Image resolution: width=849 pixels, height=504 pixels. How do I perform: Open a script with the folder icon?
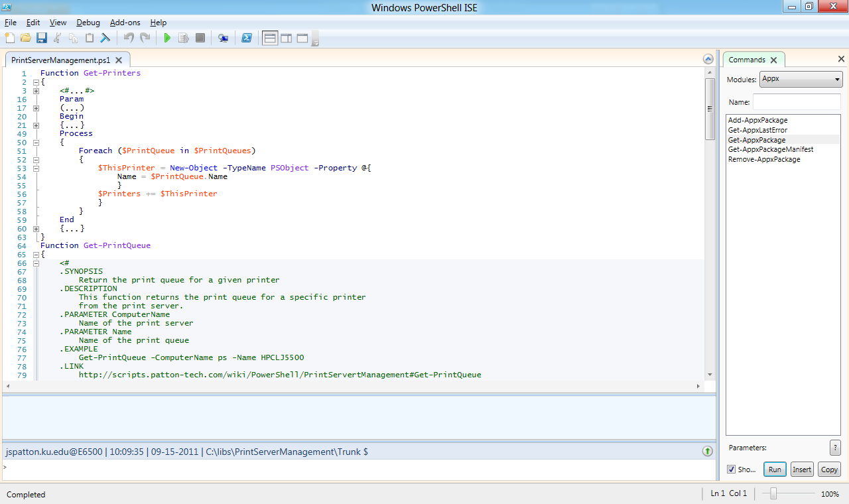[26, 38]
